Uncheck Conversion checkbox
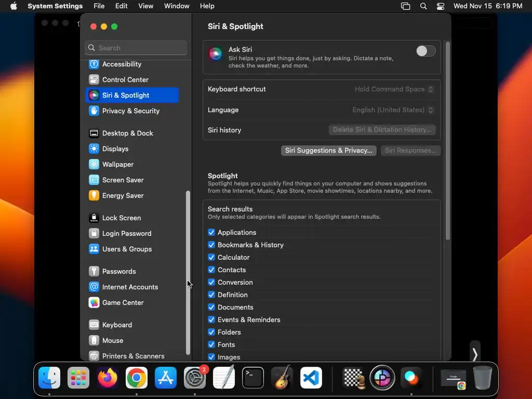This screenshot has width=532, height=399. [x=211, y=282]
